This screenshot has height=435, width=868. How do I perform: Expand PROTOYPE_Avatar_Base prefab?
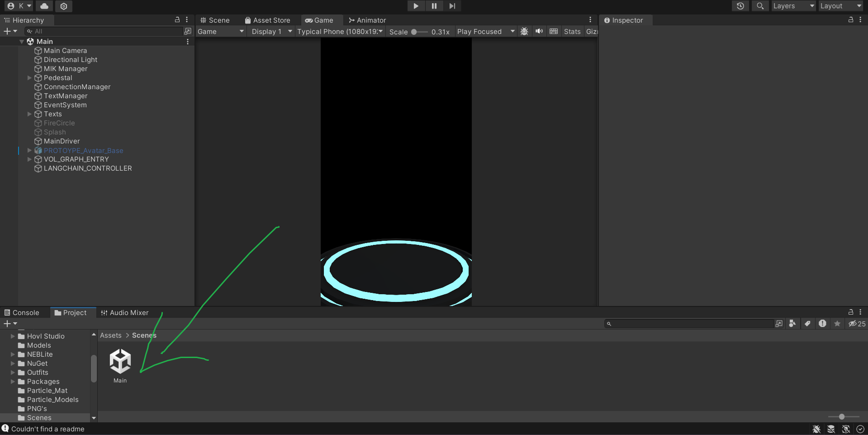click(30, 150)
